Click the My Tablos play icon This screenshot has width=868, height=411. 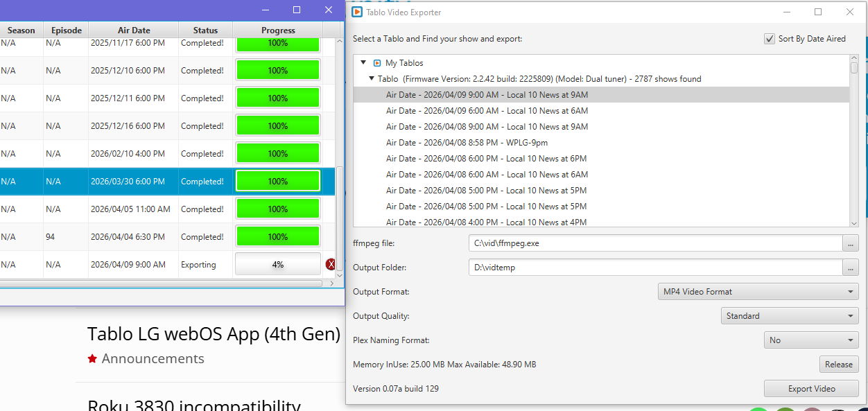[x=377, y=63]
